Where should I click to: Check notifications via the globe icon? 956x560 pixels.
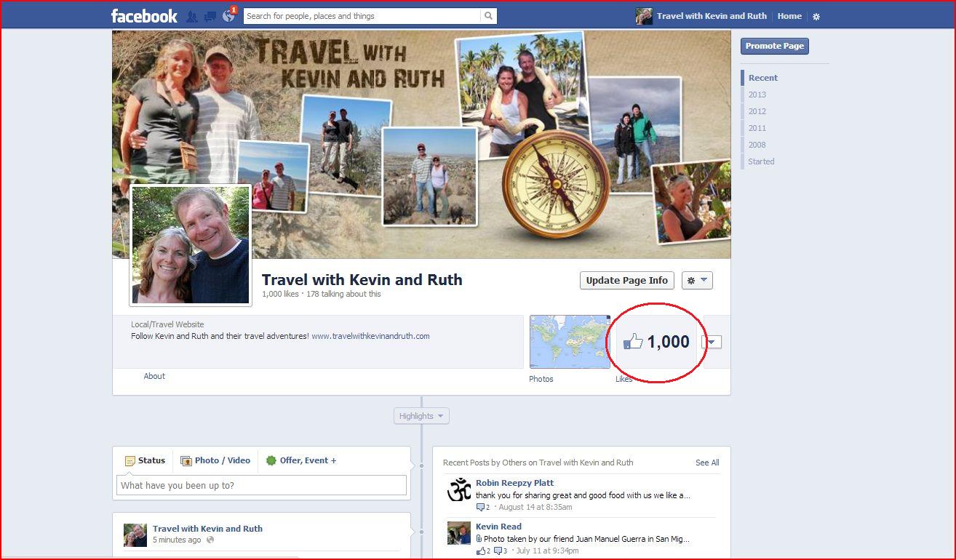[x=228, y=15]
